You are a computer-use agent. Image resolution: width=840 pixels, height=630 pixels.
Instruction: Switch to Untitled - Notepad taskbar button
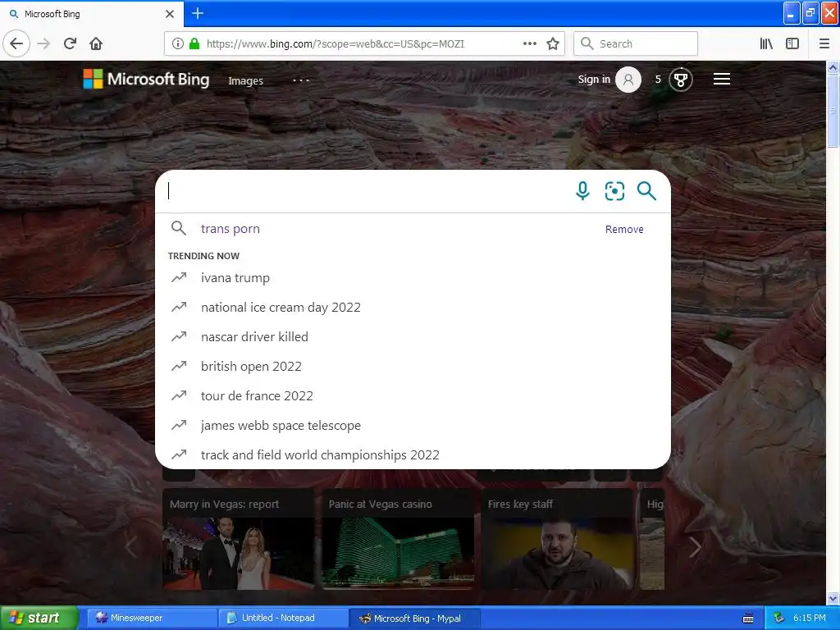(284, 619)
